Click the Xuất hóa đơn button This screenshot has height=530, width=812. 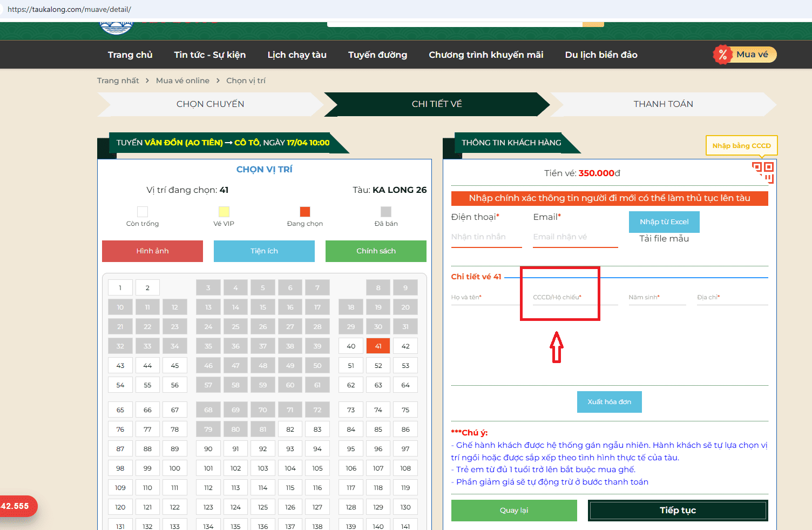(609, 402)
